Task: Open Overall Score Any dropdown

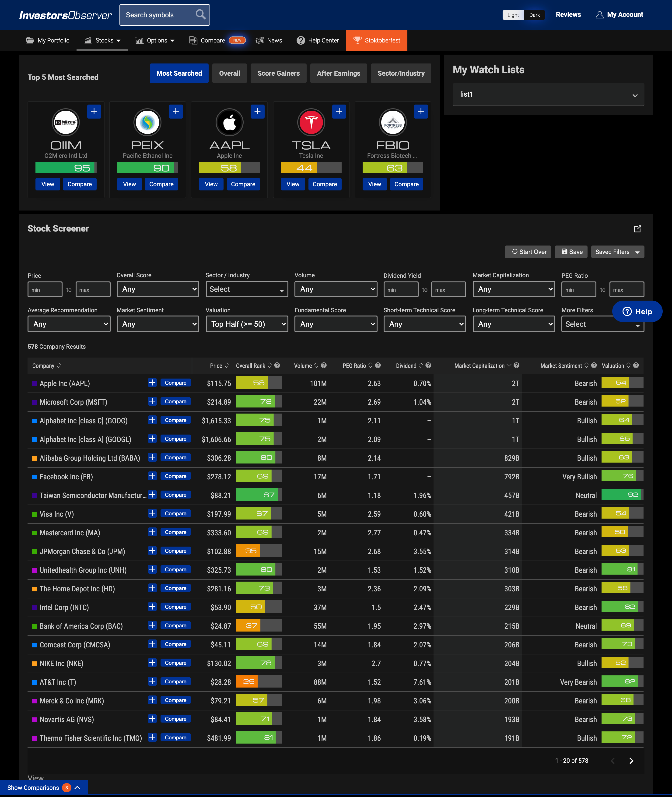Action: pos(158,289)
